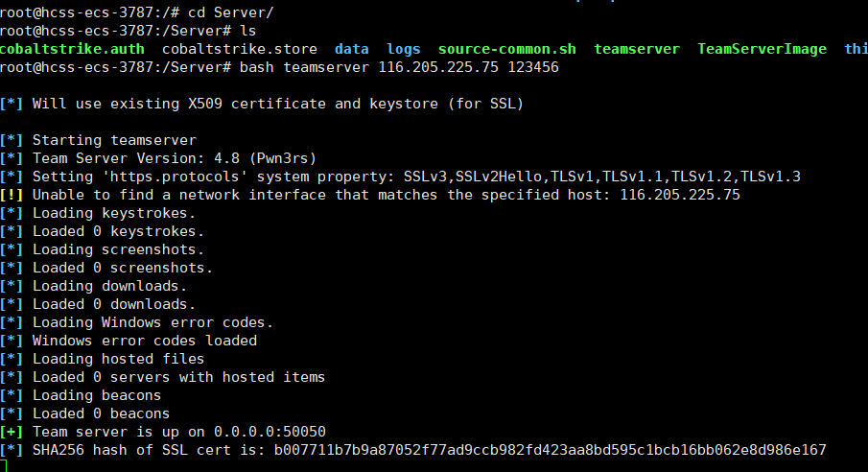The image size is (868, 472).
Task: Click the https.protocols system property line
Action: (400, 177)
